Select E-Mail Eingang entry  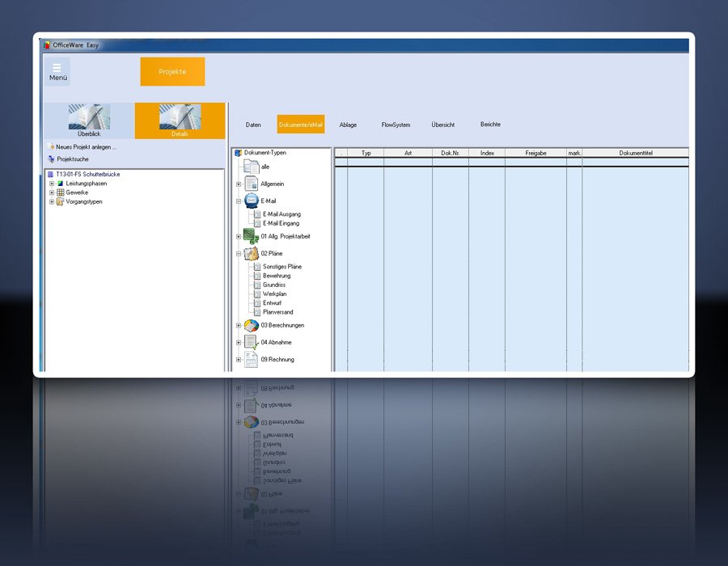[x=281, y=224]
